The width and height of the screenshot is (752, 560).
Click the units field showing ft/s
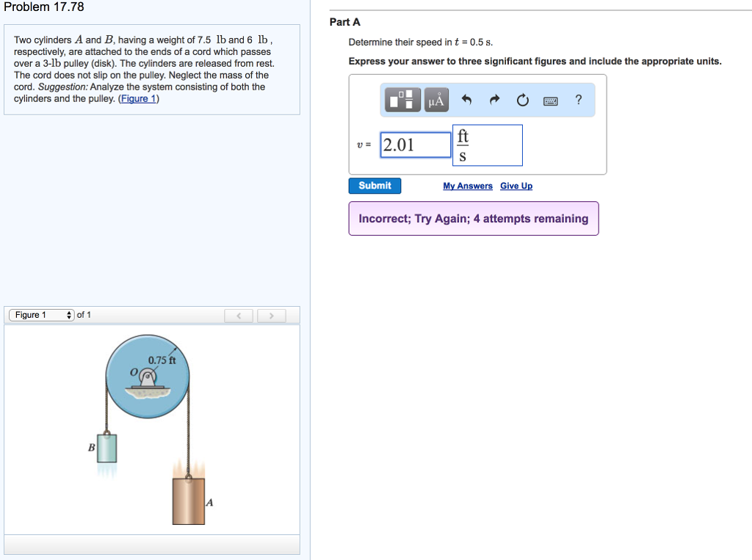tap(487, 145)
